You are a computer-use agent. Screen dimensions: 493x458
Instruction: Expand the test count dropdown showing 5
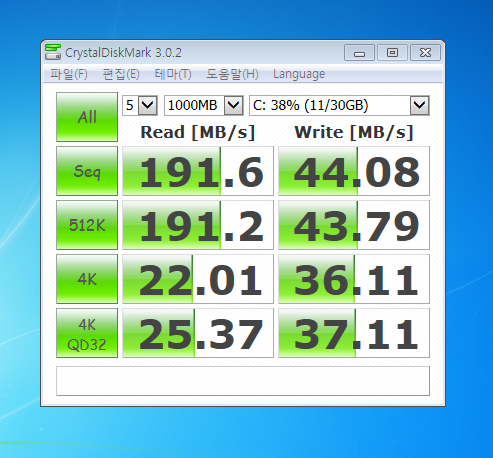click(140, 106)
